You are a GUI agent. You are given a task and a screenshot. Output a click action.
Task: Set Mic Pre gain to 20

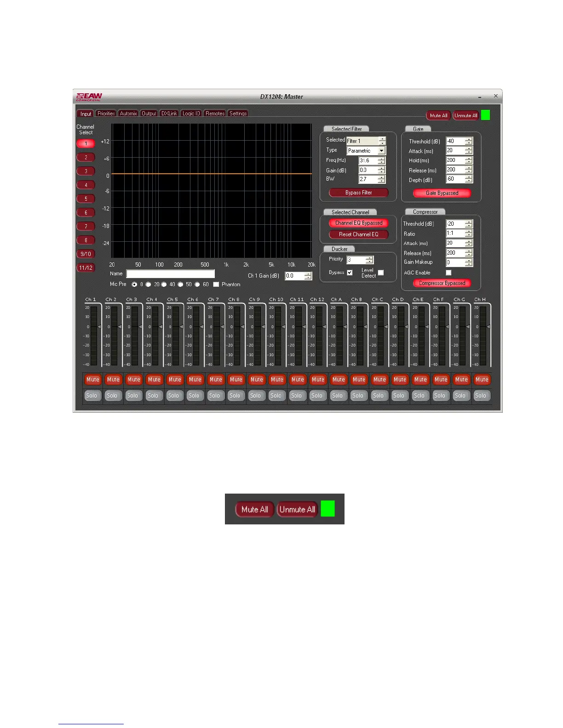(x=149, y=284)
